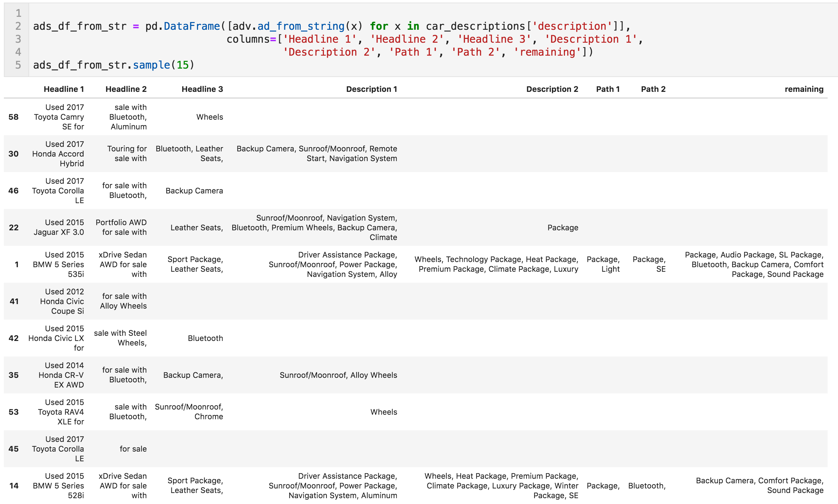
Task: Click 'Used 2014 Honda CR-V EX AWD' cell
Action: (x=61, y=375)
